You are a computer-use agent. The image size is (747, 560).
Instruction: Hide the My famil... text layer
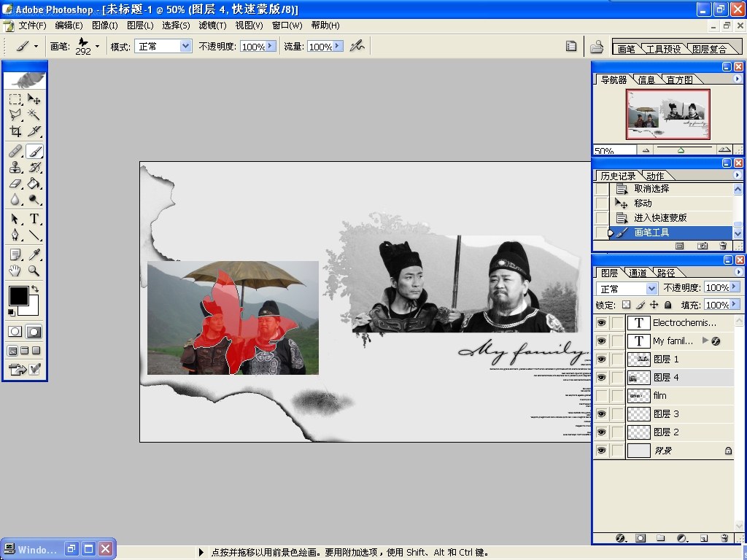tap(601, 341)
